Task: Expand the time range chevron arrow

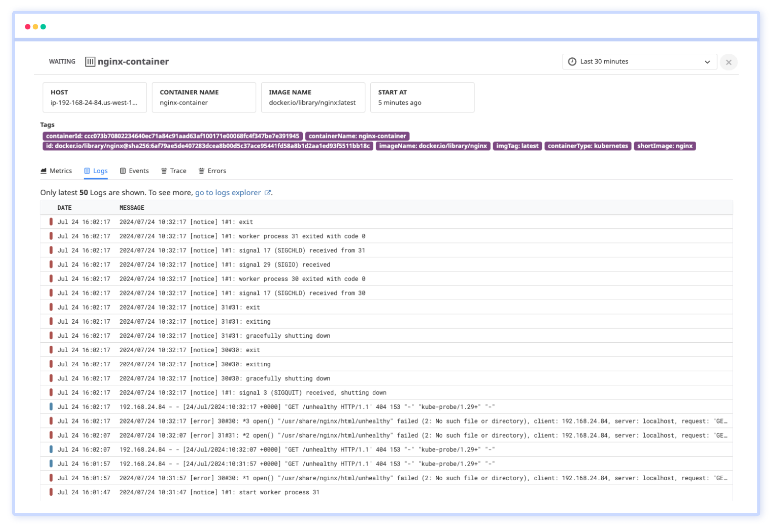Action: click(707, 62)
